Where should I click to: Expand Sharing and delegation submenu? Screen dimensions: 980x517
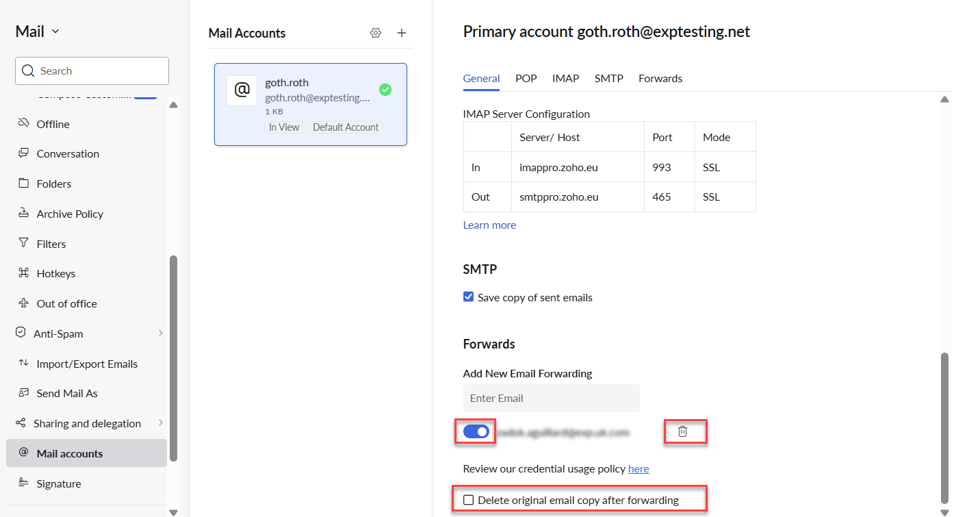161,423
